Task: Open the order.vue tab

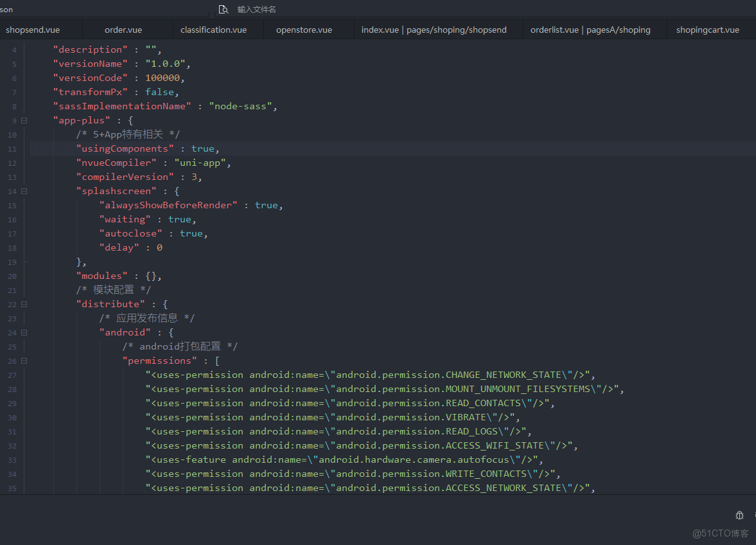Action: tap(123, 30)
